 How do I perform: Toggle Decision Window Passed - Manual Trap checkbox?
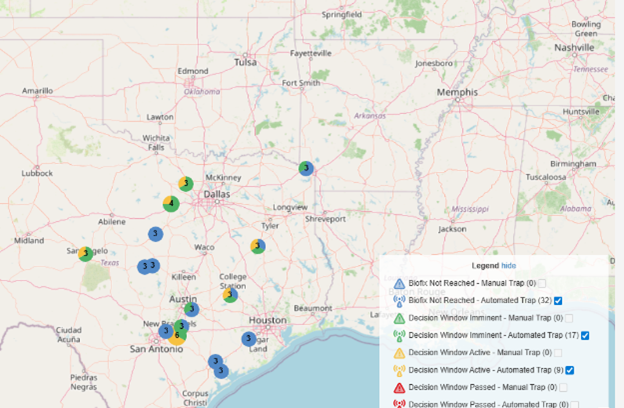click(x=563, y=387)
